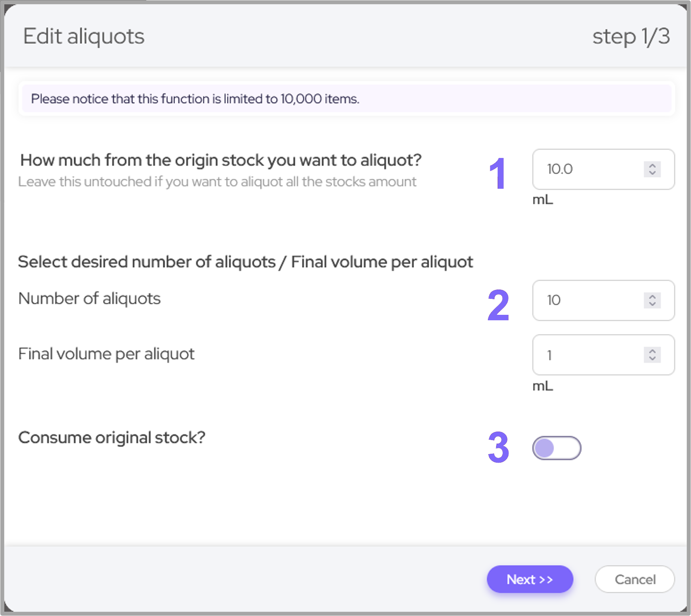Image resolution: width=691 pixels, height=616 pixels.
Task: Click the 10,000 items limit notice banner
Action: point(346,99)
